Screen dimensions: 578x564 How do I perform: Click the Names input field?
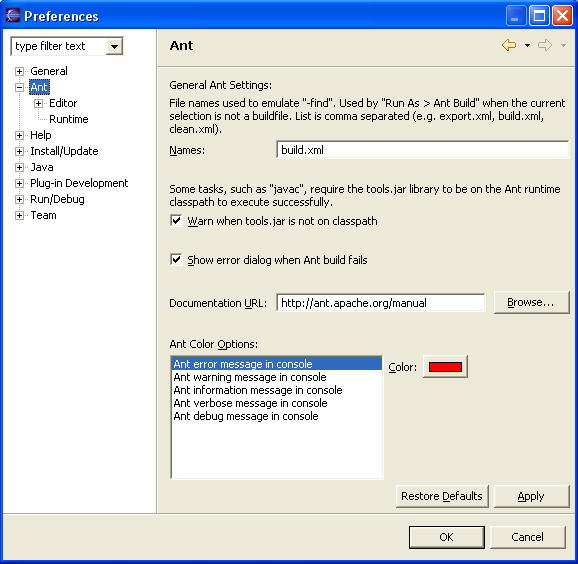(422, 150)
